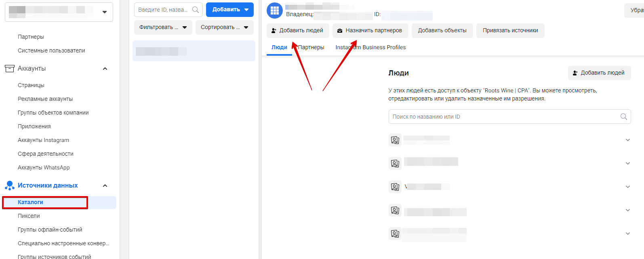
Task: Open the Сортировать dropdown
Action: pyautogui.click(x=224, y=27)
